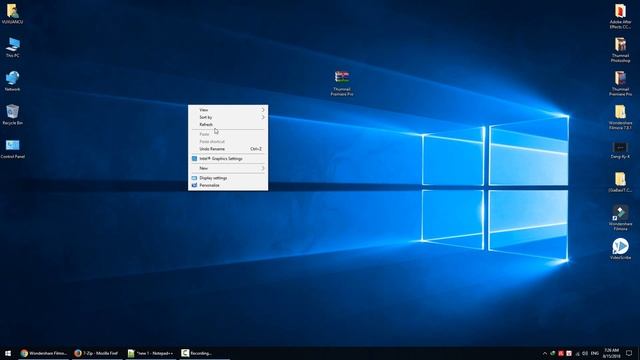Screen dimensions: 640x360
Task: Open Intel Graphics Settings from context menu
Action: [228, 159]
